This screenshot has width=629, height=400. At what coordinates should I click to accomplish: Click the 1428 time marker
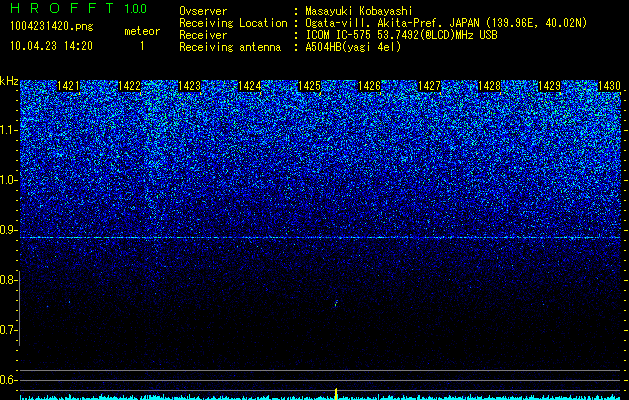tap(489, 86)
